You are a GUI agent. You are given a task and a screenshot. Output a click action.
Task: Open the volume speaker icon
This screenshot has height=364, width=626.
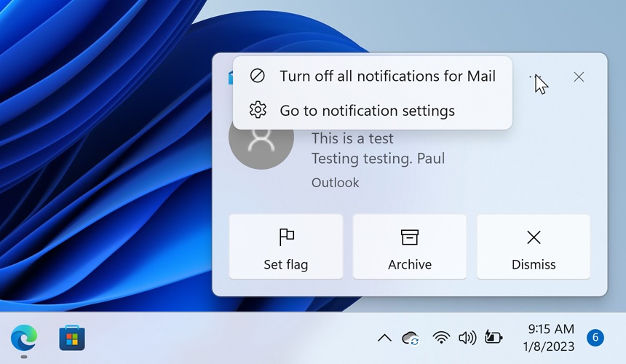467,338
